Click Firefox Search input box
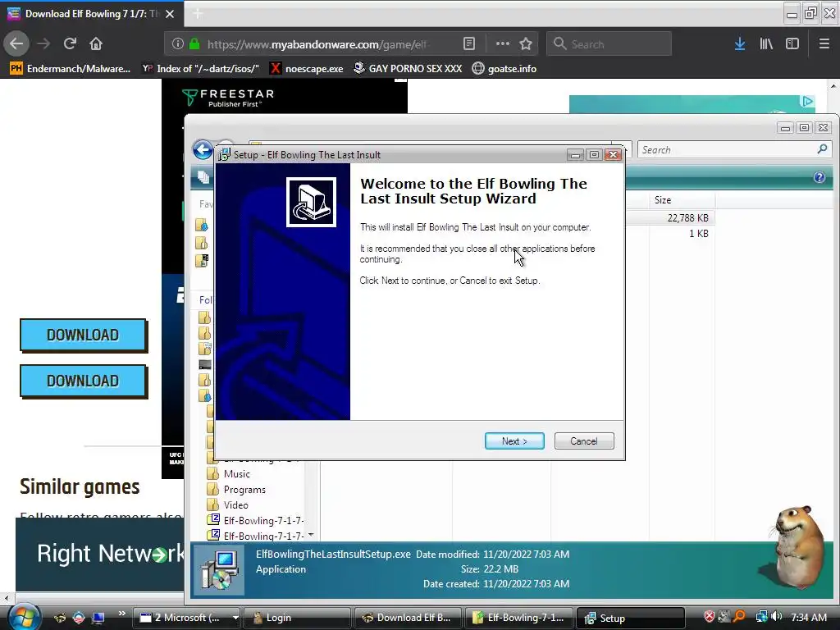840x630 pixels. (x=609, y=44)
